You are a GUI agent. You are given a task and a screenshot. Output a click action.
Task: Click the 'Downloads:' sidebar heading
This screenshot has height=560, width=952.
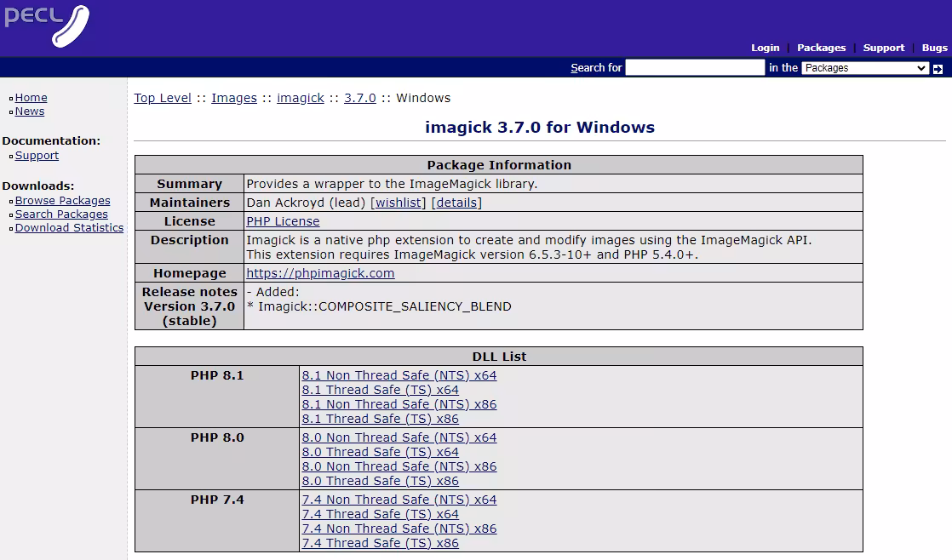pos(38,186)
